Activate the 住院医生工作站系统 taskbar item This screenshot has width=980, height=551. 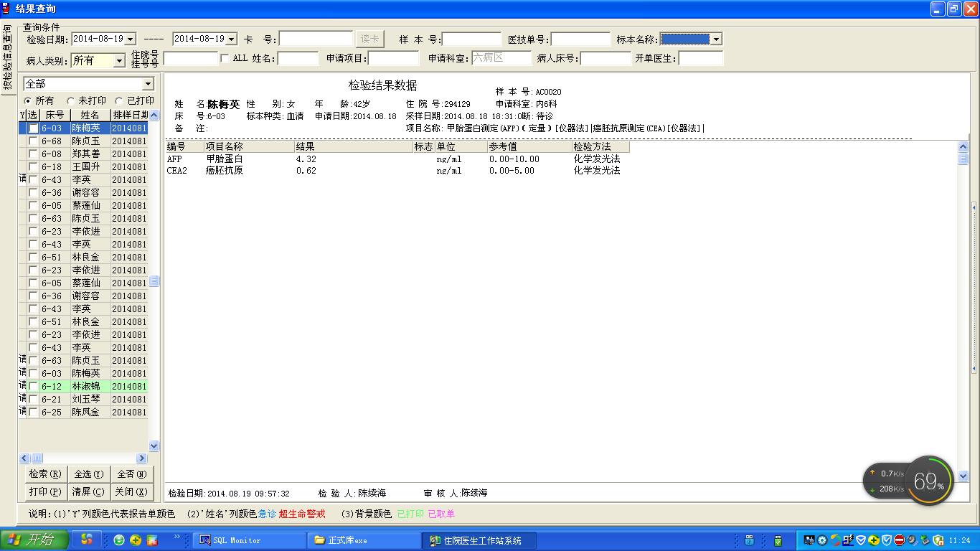[x=479, y=540]
